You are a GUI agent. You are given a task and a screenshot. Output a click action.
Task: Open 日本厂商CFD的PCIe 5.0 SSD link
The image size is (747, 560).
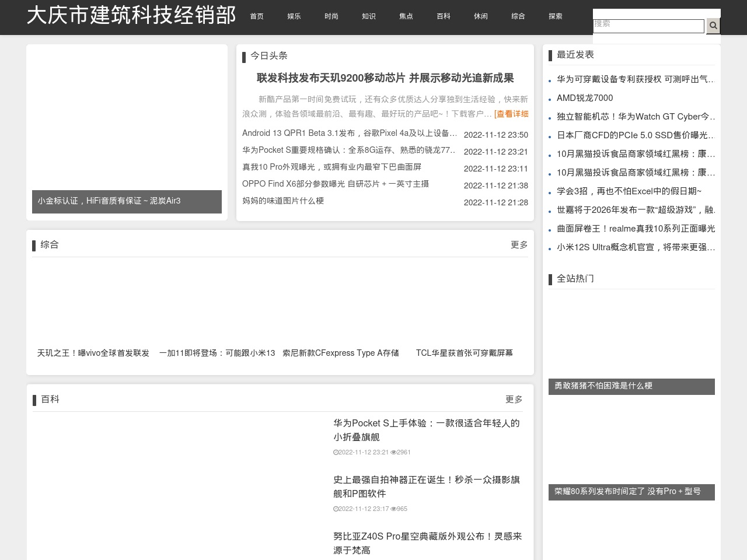tap(636, 135)
